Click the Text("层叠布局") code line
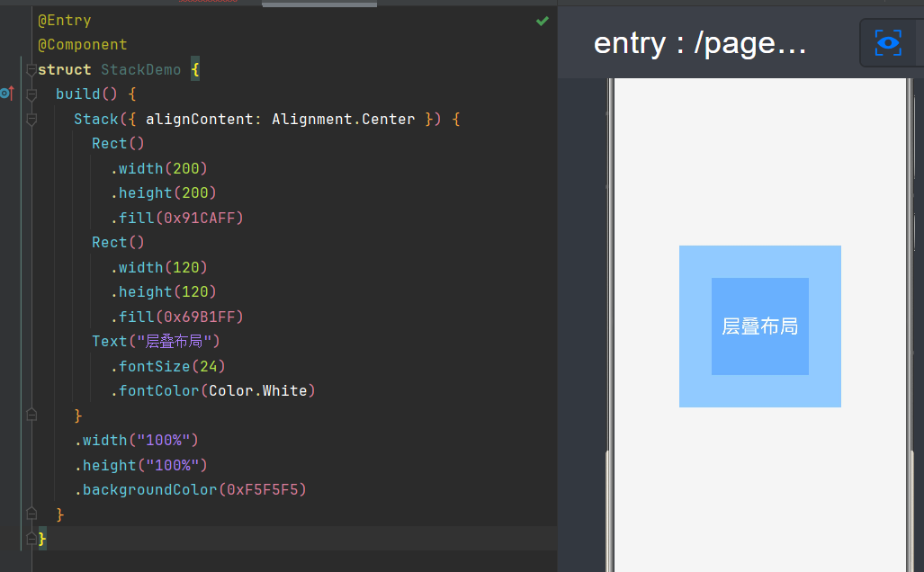 [x=156, y=342]
